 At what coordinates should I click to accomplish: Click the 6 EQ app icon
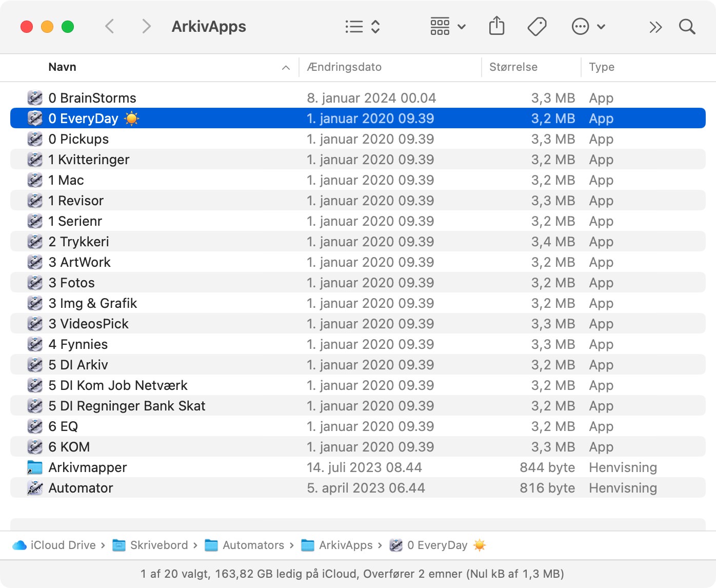point(35,426)
